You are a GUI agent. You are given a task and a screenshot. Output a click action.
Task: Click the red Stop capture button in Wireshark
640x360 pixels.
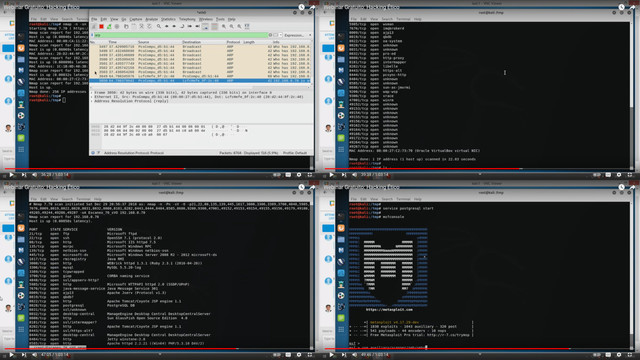101,26
